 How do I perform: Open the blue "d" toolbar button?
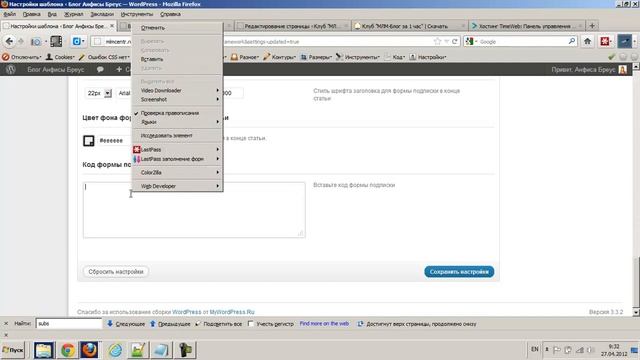click(x=78, y=41)
